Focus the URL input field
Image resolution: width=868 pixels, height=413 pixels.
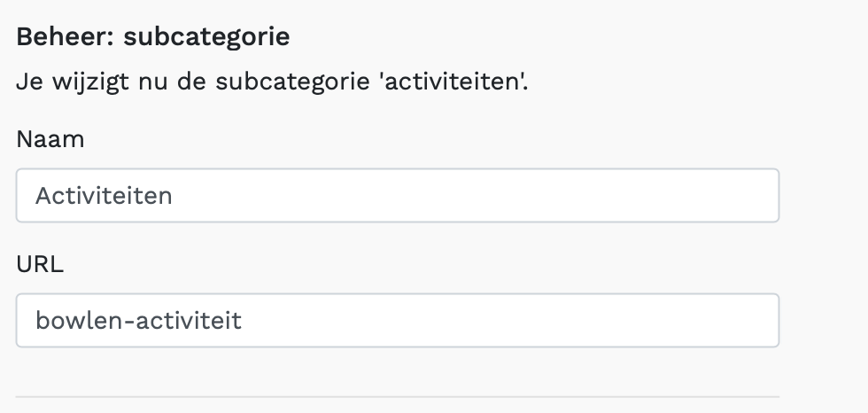pos(397,320)
